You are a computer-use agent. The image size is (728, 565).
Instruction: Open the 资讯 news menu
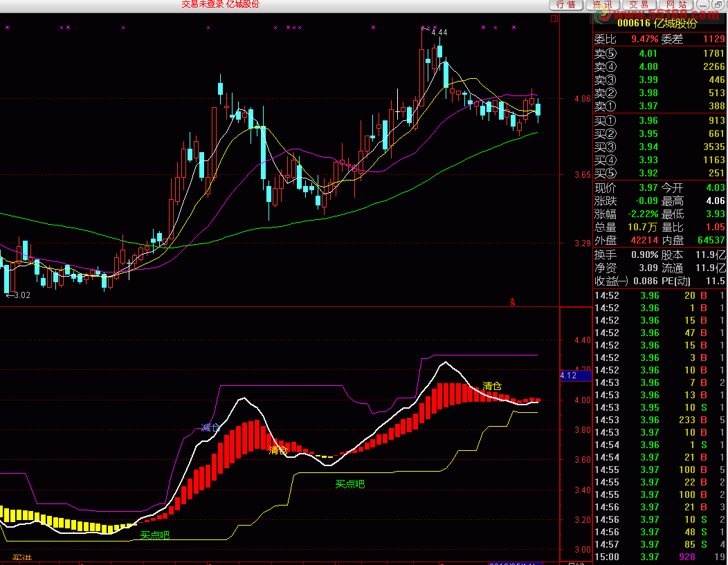click(602, 5)
